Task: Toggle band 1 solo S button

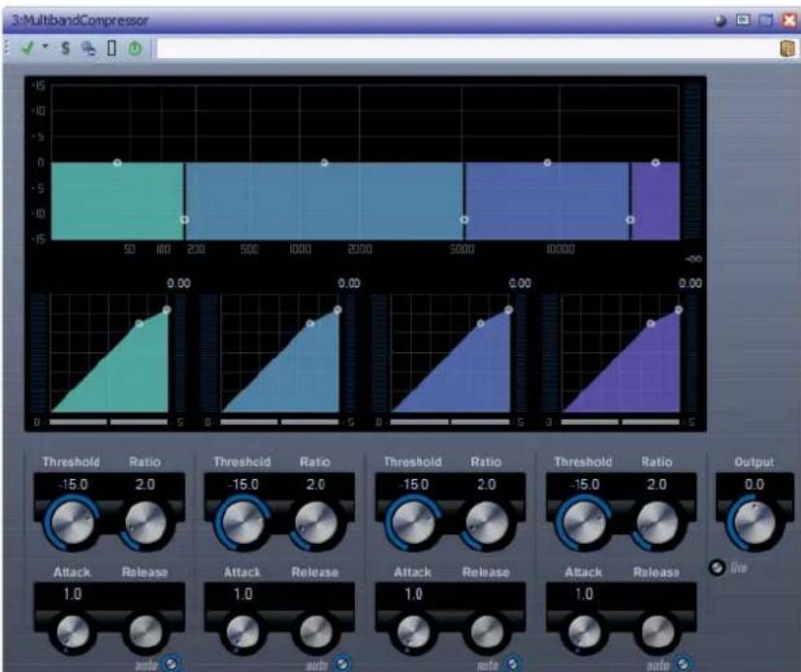Action: (179, 422)
